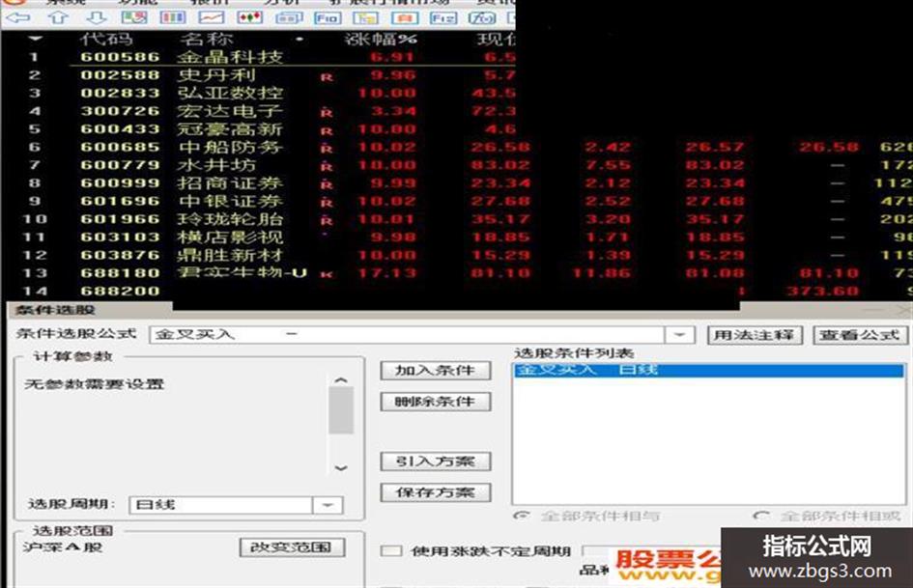Select stock row 史丹利

point(216,75)
